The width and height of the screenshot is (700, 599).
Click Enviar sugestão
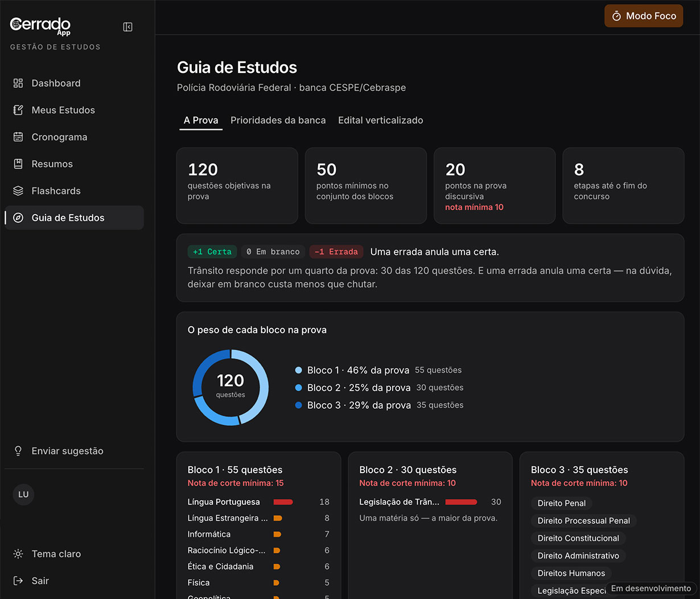[74, 451]
